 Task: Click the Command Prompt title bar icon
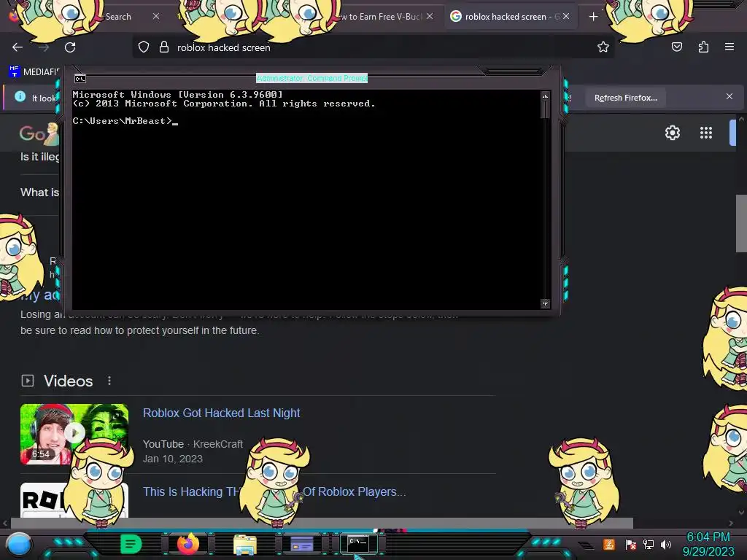pyautogui.click(x=80, y=79)
